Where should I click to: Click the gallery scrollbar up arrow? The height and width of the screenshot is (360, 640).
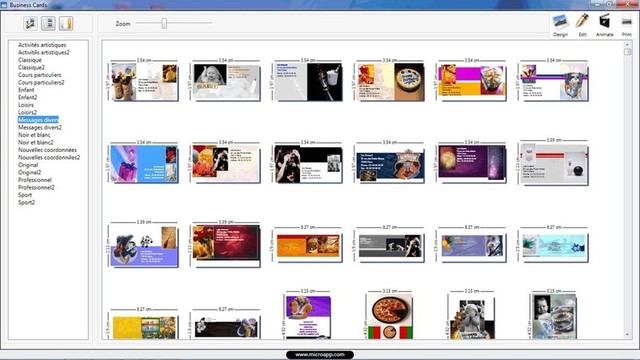(x=627, y=44)
